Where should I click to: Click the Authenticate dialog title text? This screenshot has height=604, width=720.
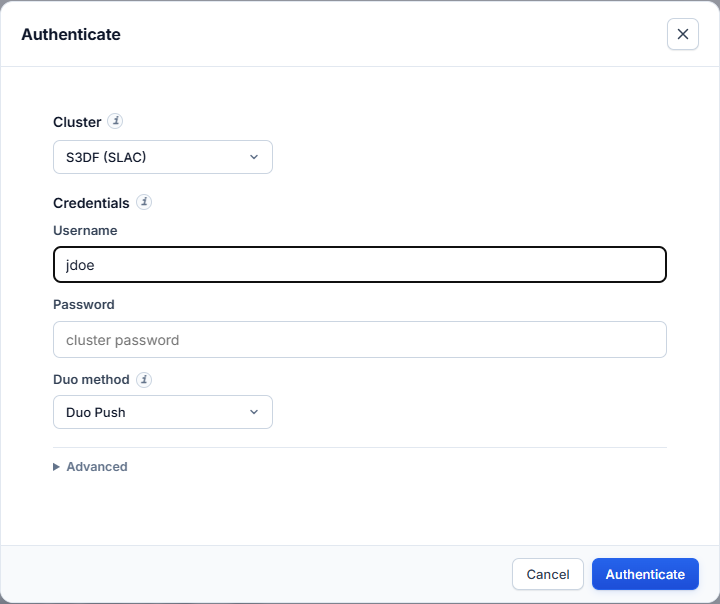point(71,34)
